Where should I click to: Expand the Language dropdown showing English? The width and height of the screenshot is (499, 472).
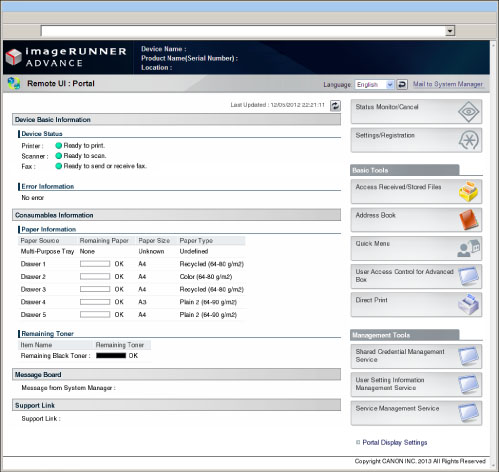(375, 84)
